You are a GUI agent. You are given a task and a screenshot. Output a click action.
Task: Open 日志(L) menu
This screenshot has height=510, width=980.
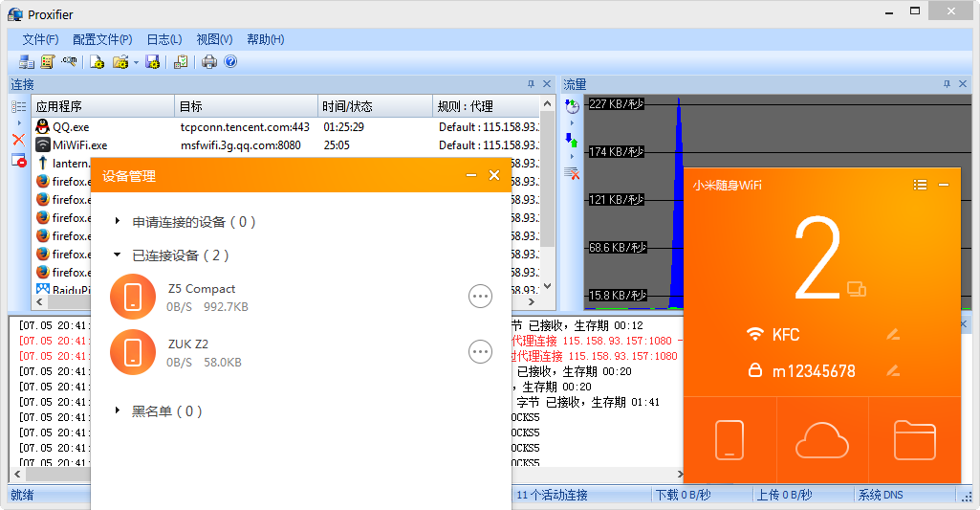coord(163,39)
